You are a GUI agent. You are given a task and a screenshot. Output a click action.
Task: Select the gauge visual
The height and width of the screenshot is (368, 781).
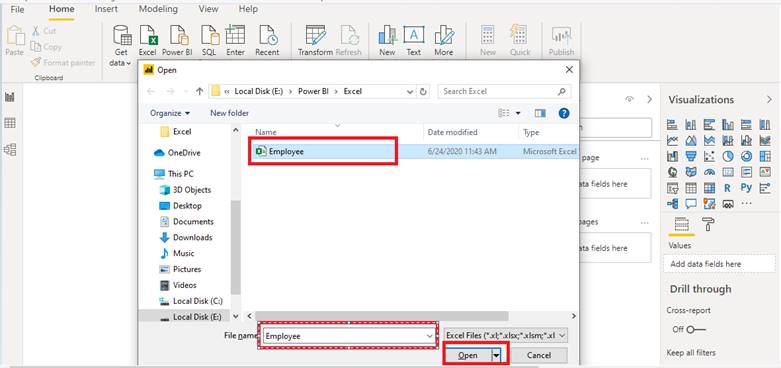pos(709,172)
